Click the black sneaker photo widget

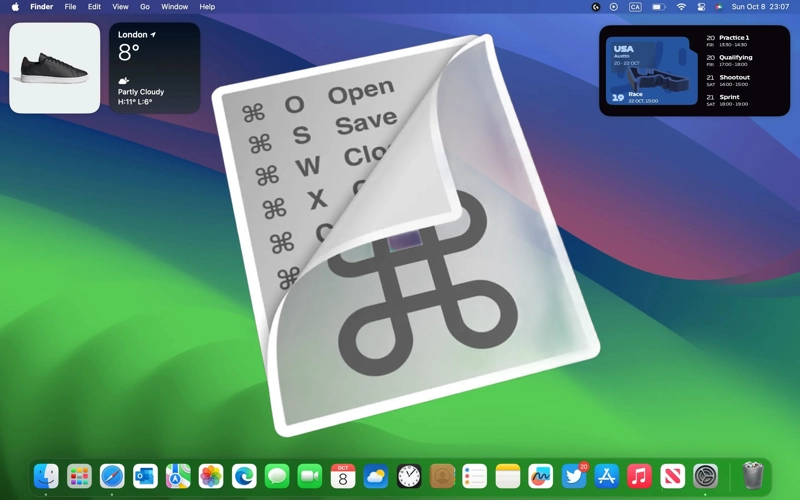coord(55,68)
